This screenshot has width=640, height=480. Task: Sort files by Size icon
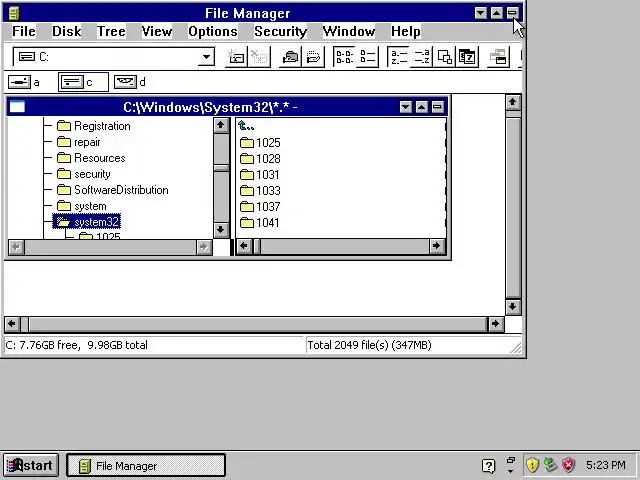444,57
